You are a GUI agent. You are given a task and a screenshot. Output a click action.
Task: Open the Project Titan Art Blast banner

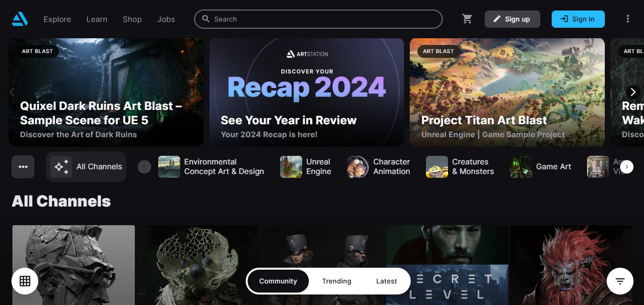507,92
